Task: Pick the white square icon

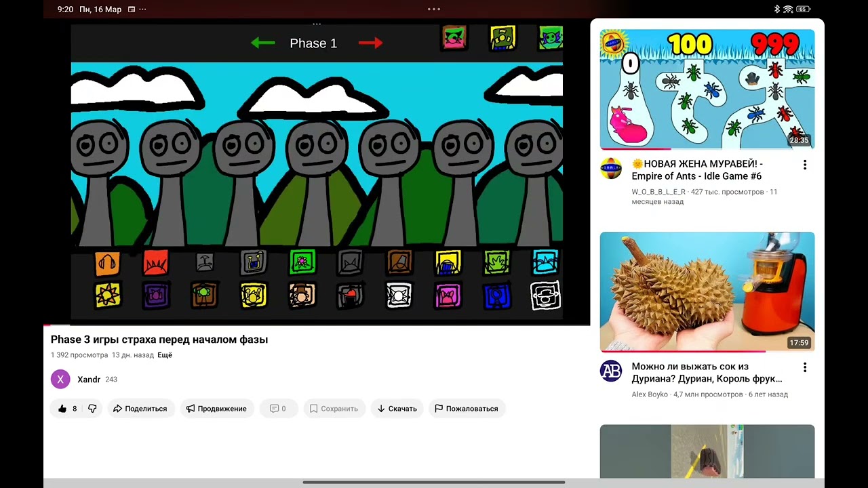Action: coord(399,295)
